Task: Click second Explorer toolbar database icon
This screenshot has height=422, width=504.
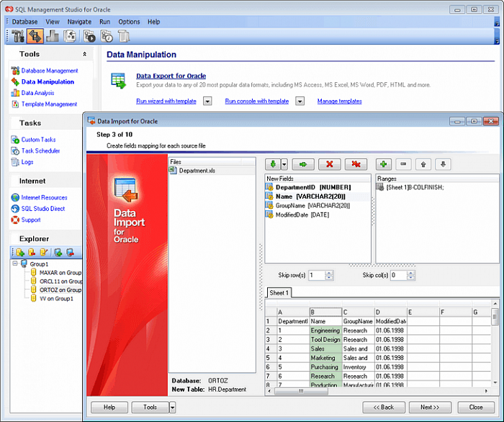Action: point(32,252)
